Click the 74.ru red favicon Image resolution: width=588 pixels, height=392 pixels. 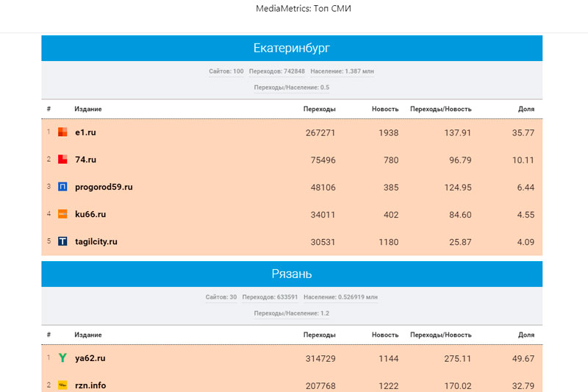pyautogui.click(x=62, y=160)
